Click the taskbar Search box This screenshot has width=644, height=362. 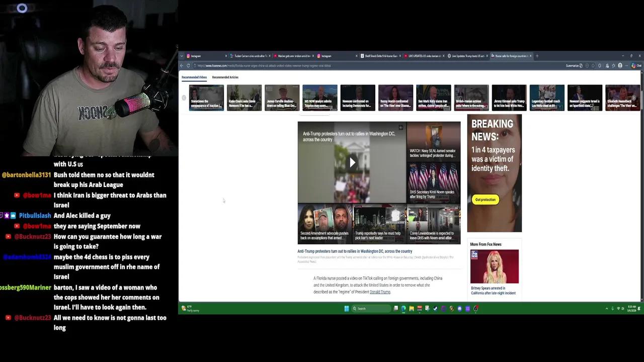point(371,308)
